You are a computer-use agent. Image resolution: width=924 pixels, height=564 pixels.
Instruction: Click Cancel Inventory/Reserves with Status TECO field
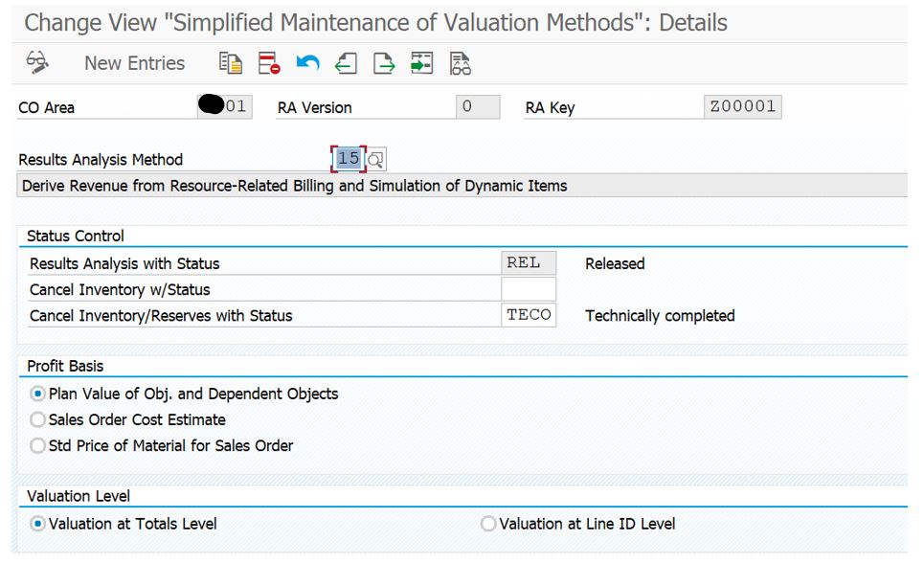coord(529,315)
